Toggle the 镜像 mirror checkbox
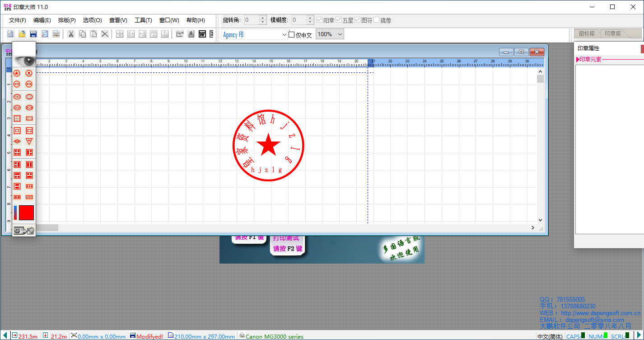 click(377, 20)
